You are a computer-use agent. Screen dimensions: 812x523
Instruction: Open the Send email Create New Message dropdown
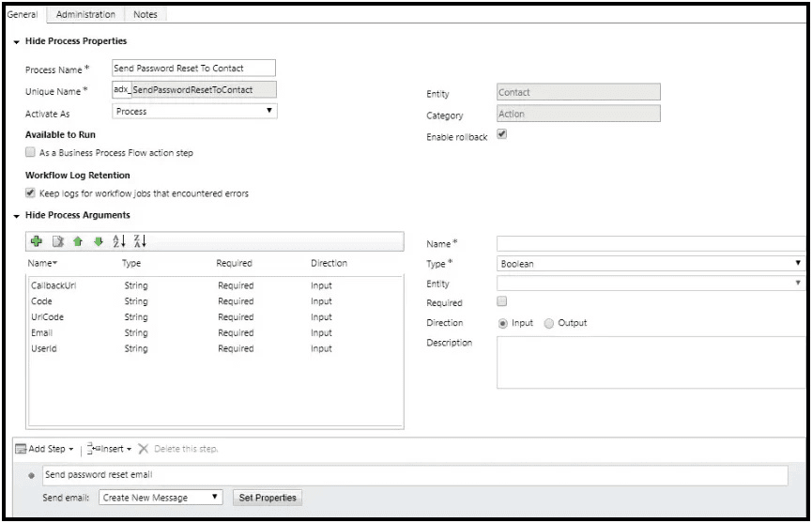tap(161, 497)
